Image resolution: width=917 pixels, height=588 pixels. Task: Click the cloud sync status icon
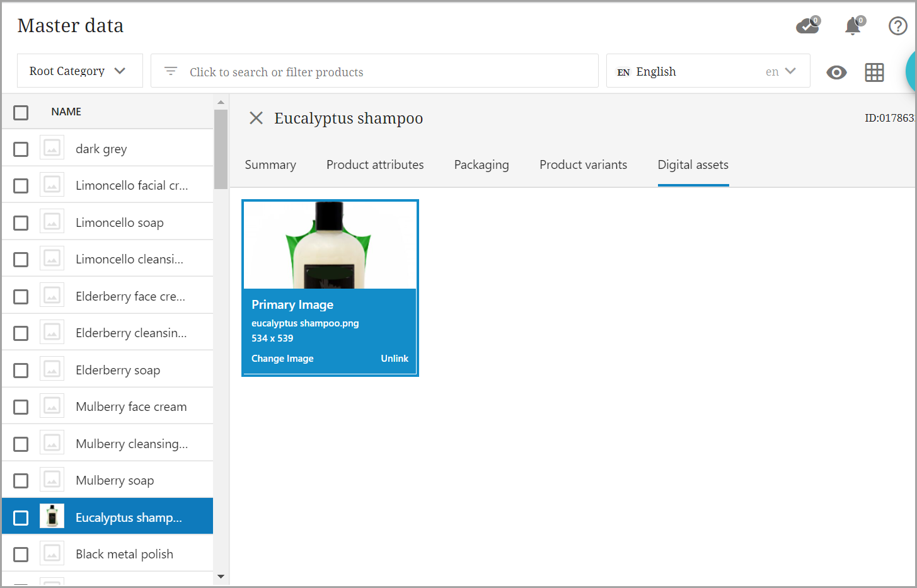coord(807,26)
